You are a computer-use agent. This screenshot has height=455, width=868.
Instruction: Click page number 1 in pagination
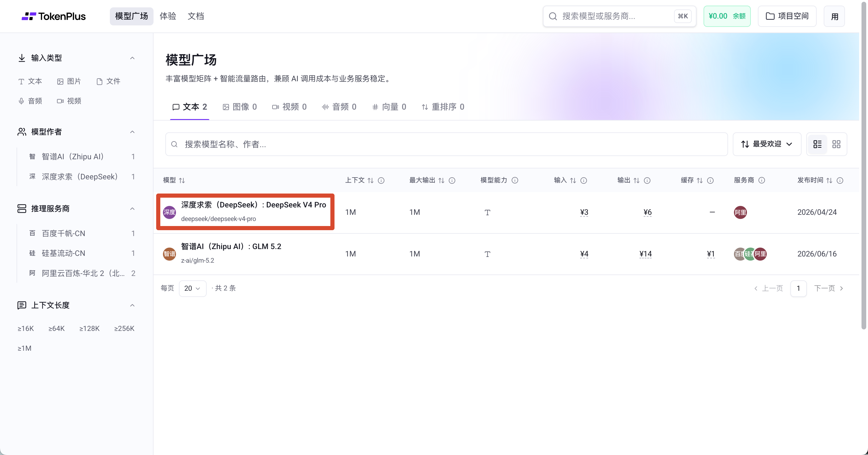point(798,288)
